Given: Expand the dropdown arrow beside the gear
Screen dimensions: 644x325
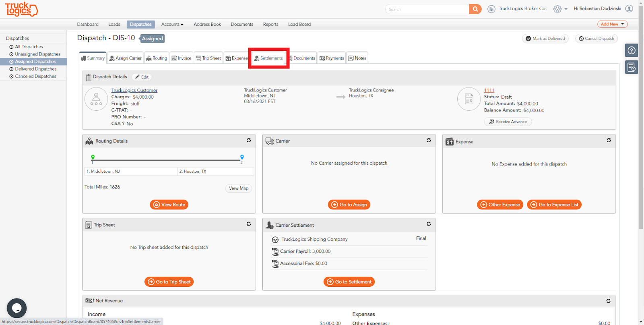Looking at the screenshot, I should (x=566, y=9).
